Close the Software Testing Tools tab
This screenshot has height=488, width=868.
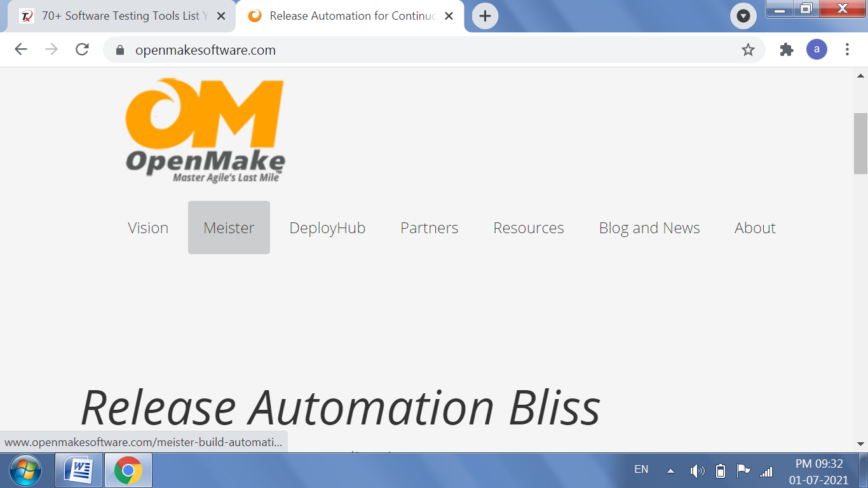(220, 16)
